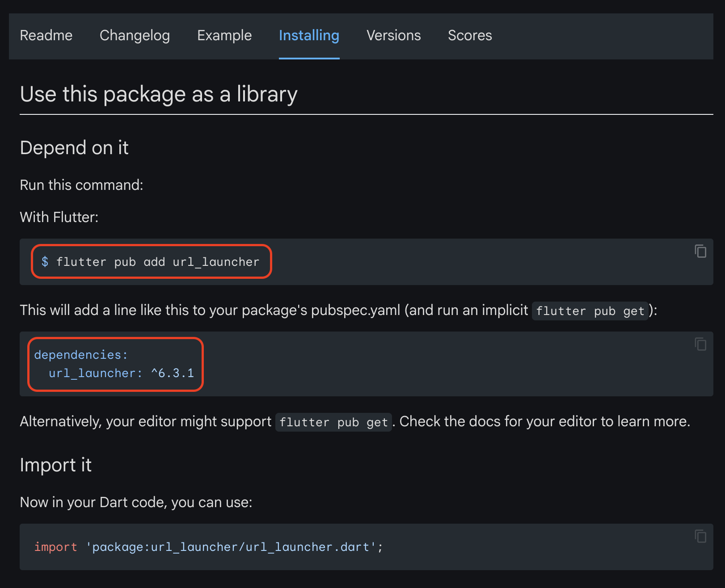Viewport: 725px width, 588px height.
Task: Switch to the Changelog tab
Action: coord(135,35)
